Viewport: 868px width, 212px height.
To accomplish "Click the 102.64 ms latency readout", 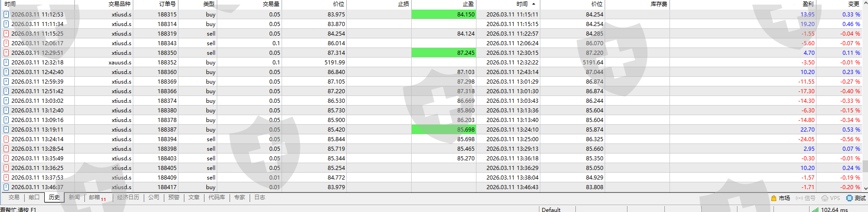I will click(x=834, y=210).
